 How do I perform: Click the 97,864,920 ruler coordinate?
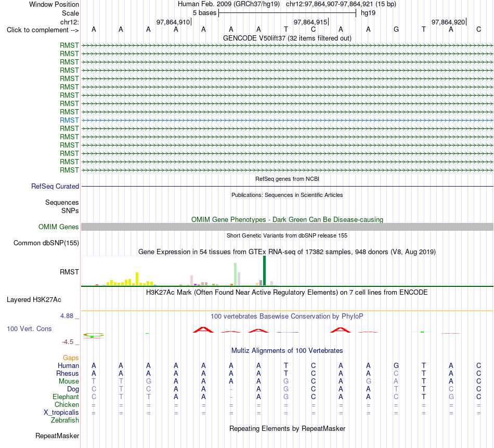[448, 22]
